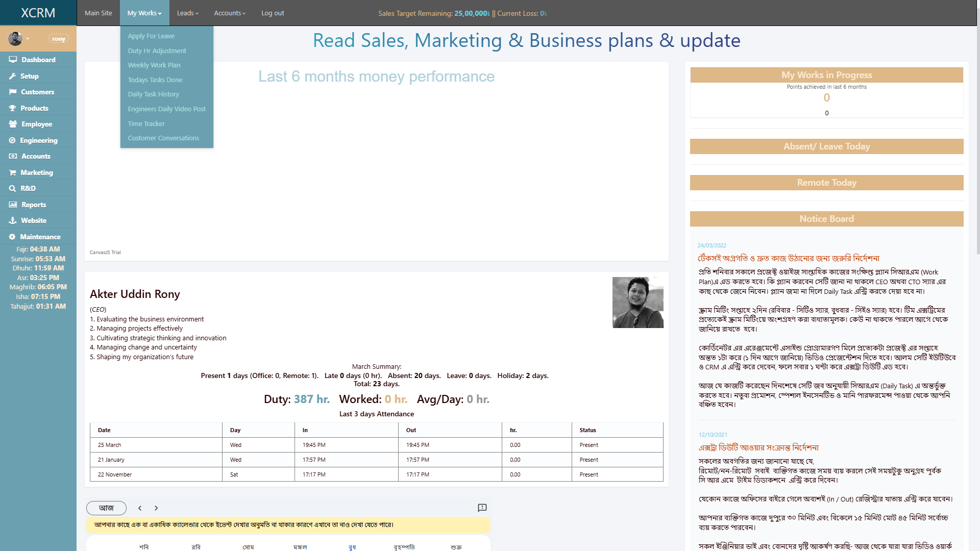
Task: Click the Website download icon in sidebar
Action: coord(13,220)
